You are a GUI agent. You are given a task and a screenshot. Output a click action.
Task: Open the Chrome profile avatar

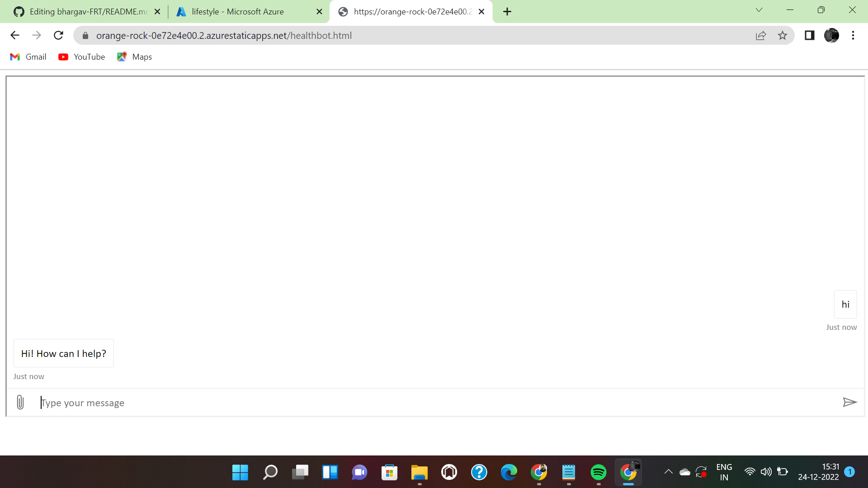831,35
